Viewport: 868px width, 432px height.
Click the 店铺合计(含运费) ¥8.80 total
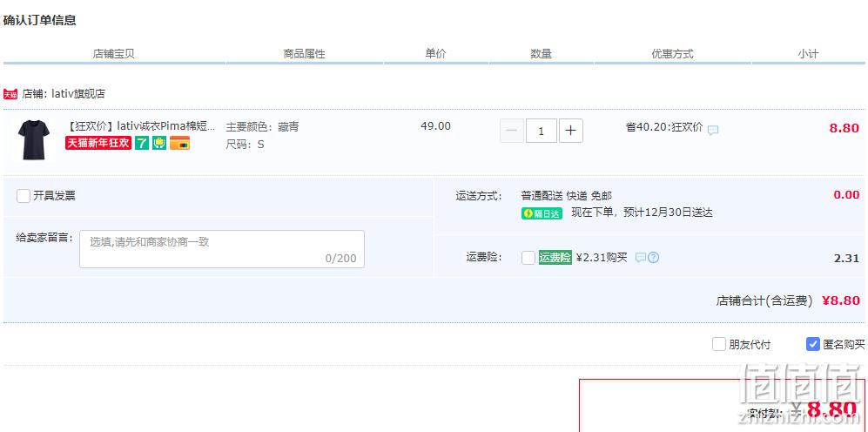788,300
